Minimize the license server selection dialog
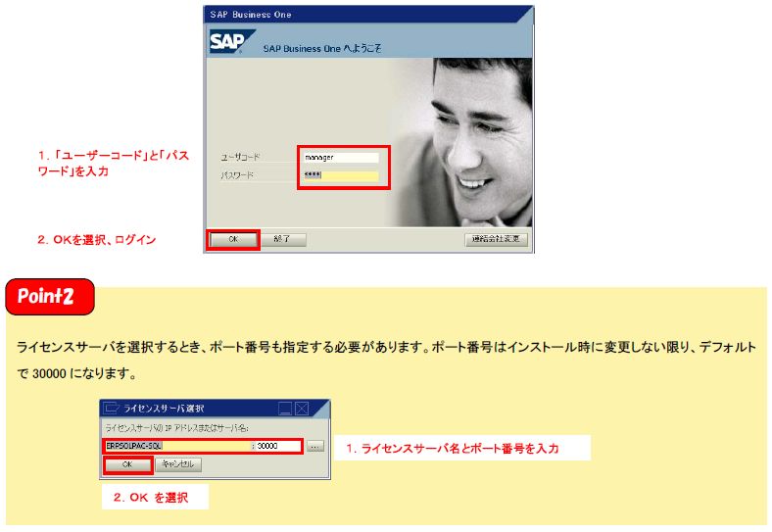This screenshot has height=532, width=772. pos(285,409)
